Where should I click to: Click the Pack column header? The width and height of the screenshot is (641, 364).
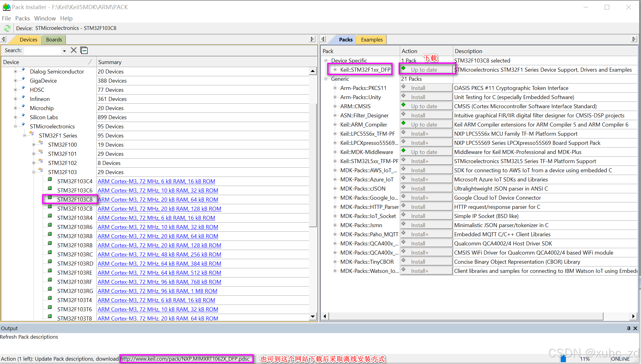pos(360,51)
